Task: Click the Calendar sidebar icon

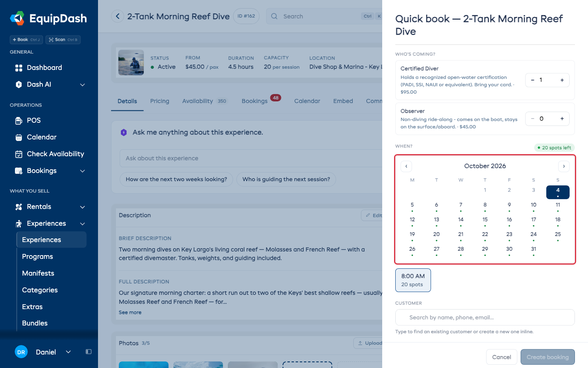Action: [x=19, y=137]
